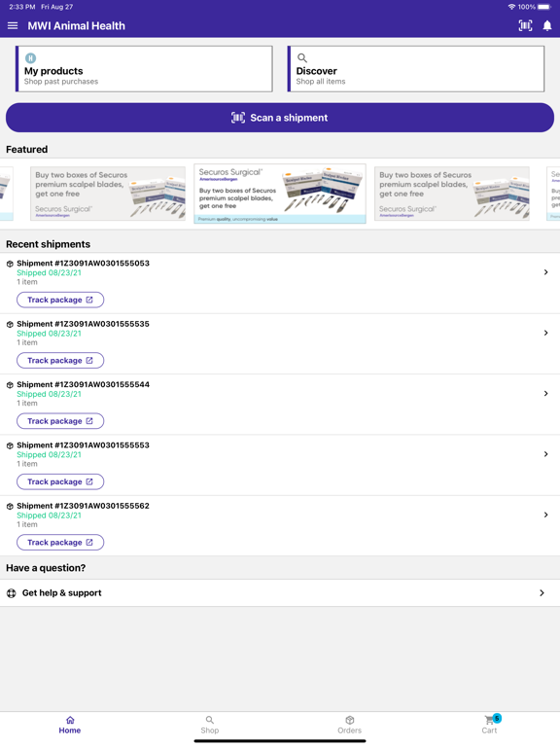Click the Featured heading
The width and height of the screenshot is (560, 747).
click(26, 149)
